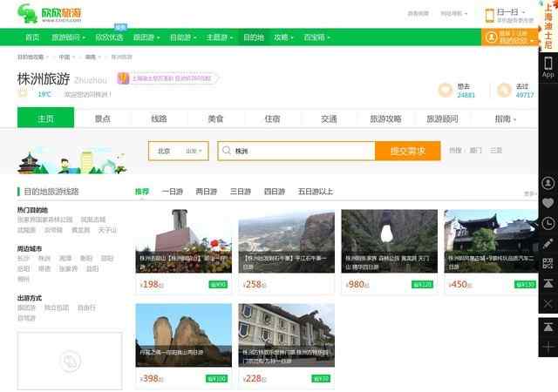
Task: Click the 想去 heart icon
Action: click(x=445, y=90)
